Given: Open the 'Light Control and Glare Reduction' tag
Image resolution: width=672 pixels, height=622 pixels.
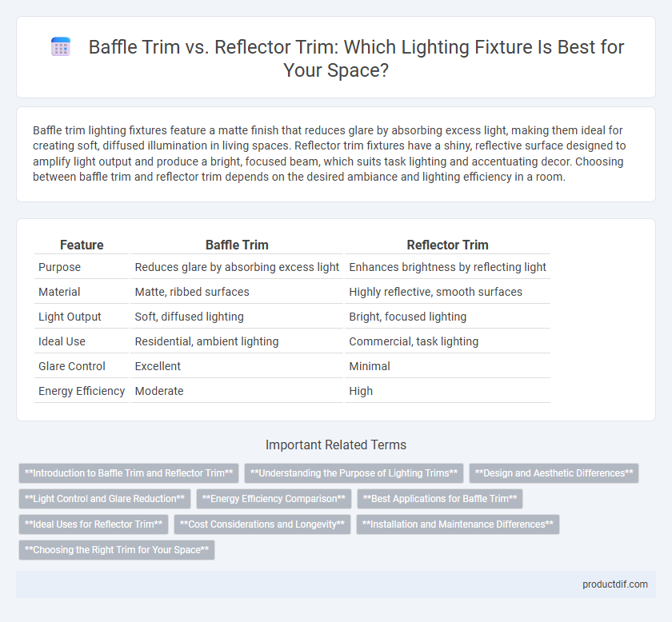Looking at the screenshot, I should click(105, 499).
